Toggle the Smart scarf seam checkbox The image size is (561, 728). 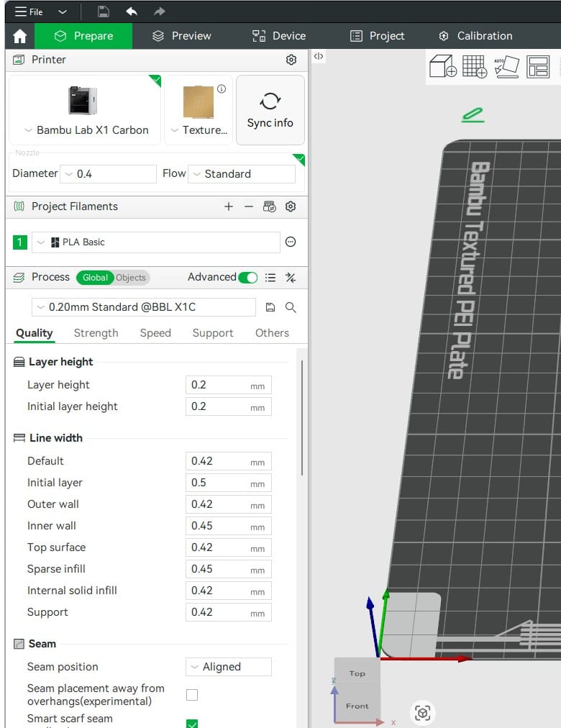click(x=191, y=724)
